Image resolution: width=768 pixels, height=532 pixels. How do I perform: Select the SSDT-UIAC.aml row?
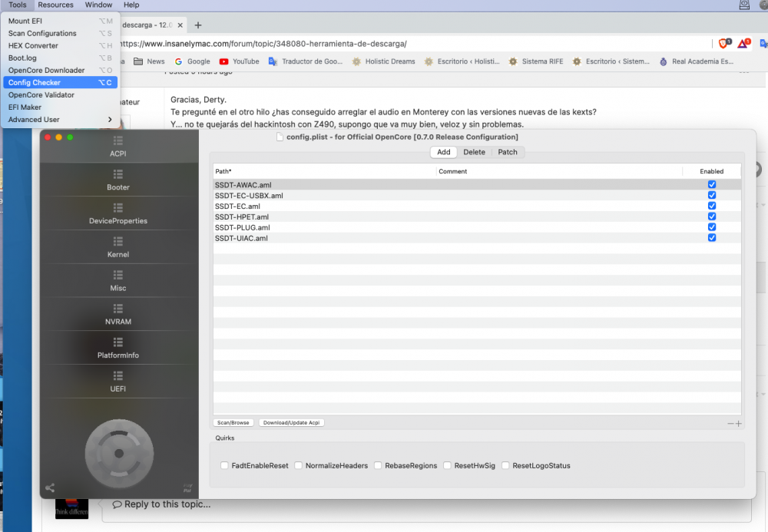point(477,238)
